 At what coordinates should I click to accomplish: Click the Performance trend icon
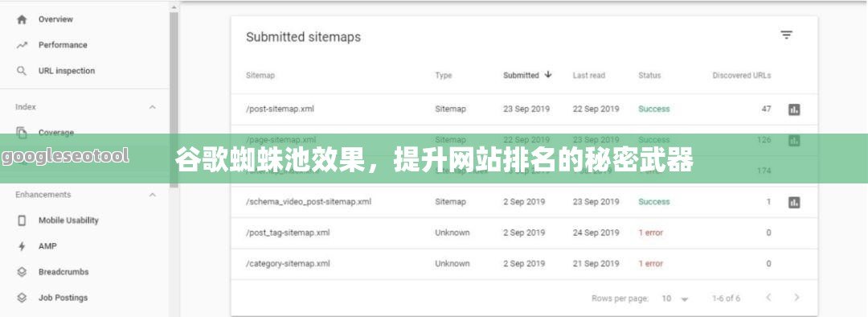[23, 45]
